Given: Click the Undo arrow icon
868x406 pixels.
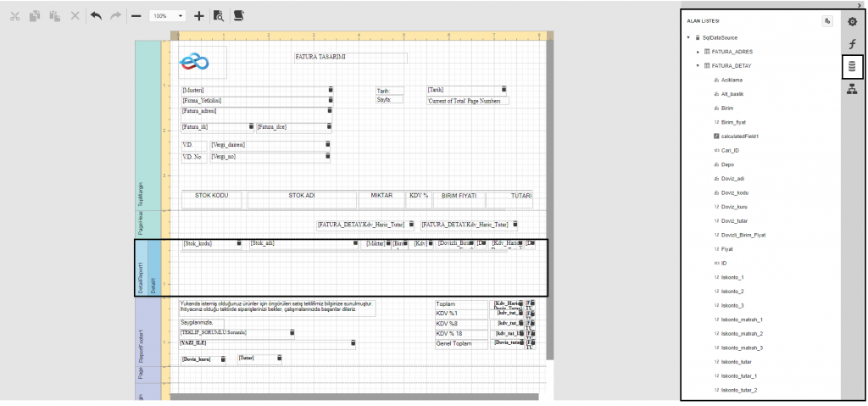Looking at the screenshot, I should tap(95, 15).
